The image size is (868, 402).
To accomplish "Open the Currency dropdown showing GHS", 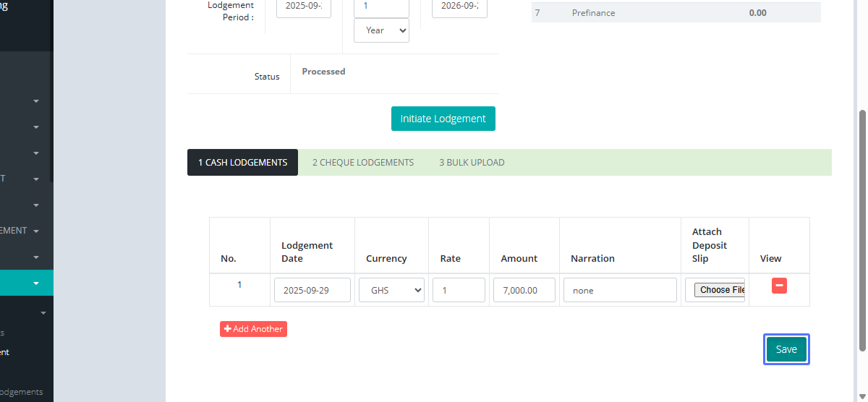I will pos(391,290).
